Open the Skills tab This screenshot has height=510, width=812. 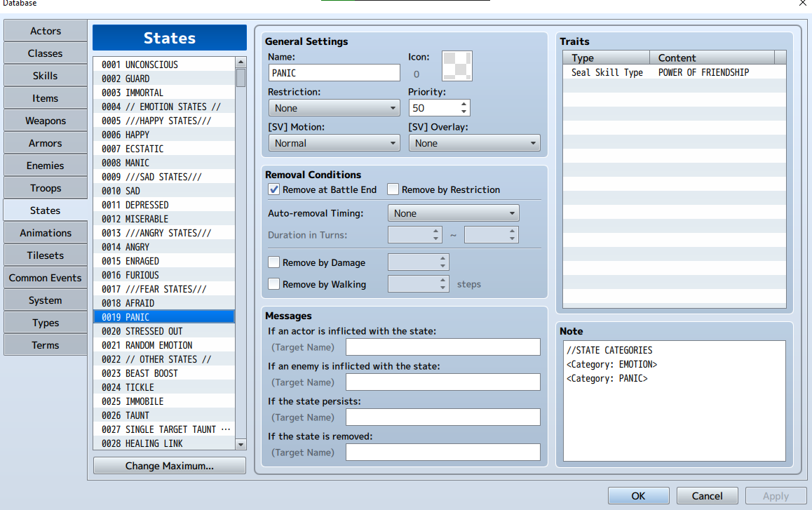46,76
